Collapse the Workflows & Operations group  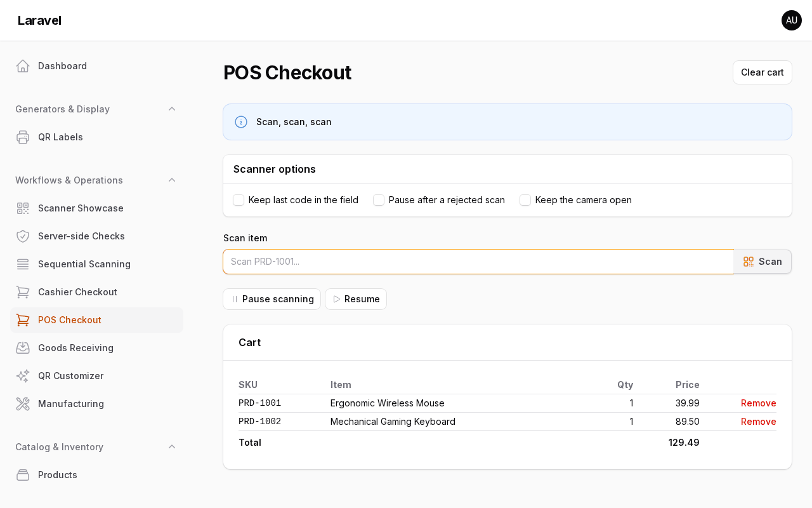pyautogui.click(x=172, y=180)
